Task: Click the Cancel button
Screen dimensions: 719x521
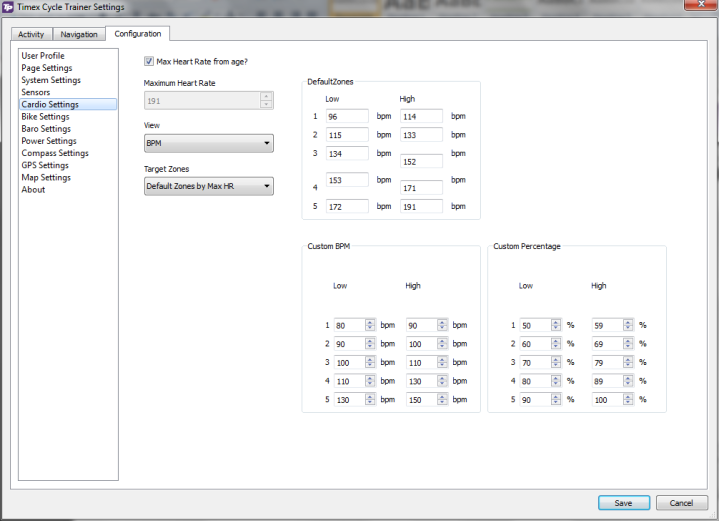Action: point(681,503)
